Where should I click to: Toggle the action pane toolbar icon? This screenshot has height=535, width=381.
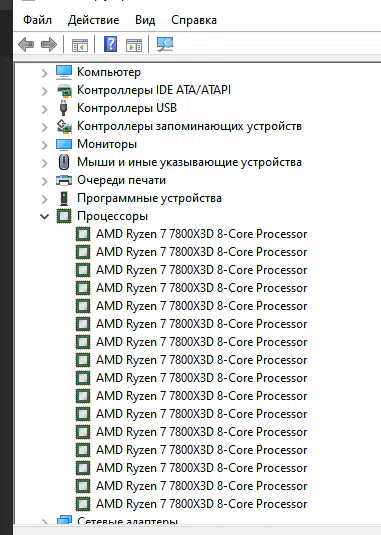coord(134,44)
